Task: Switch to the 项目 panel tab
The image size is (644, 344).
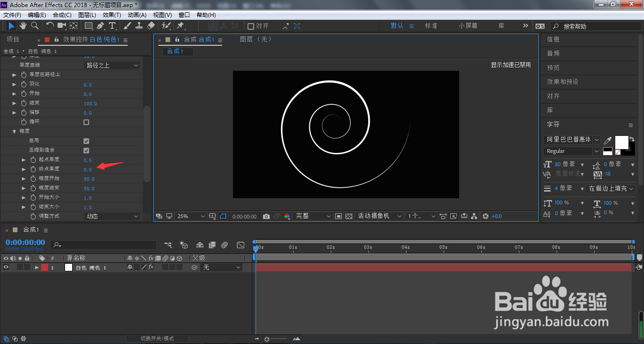Action: point(13,40)
